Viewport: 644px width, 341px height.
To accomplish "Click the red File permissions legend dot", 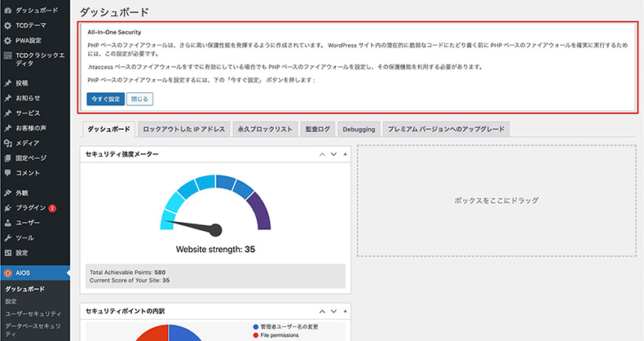I will [255, 335].
